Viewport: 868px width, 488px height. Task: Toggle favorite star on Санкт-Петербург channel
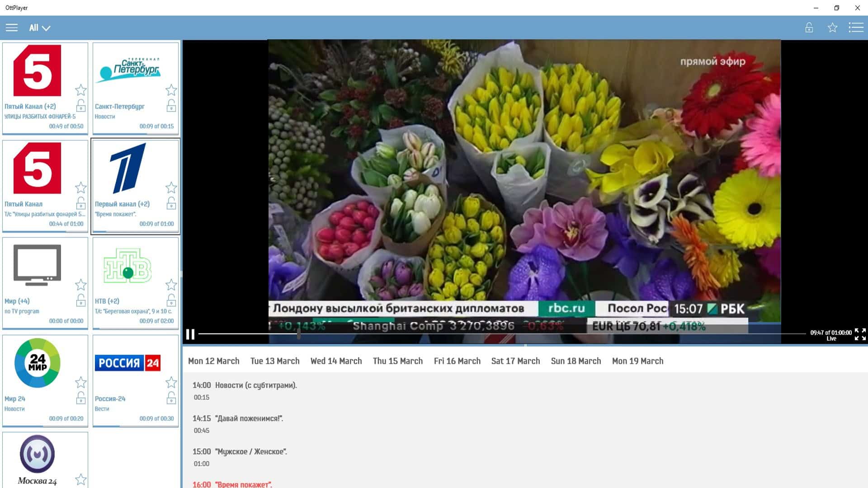pyautogui.click(x=171, y=90)
